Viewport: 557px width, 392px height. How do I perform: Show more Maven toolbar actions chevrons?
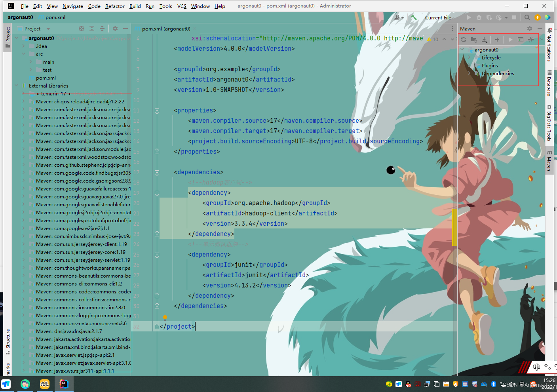tap(541, 40)
